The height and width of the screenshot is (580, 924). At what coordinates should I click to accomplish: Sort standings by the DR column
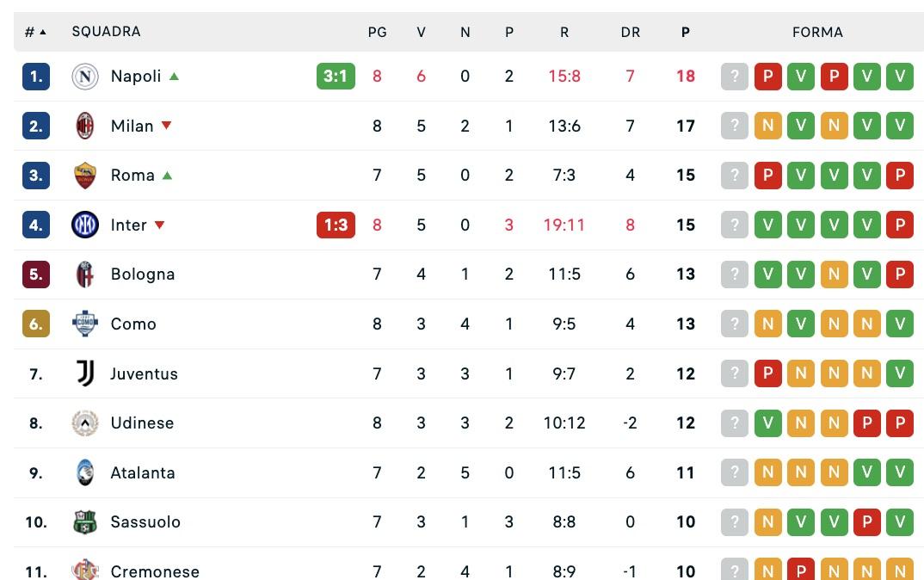point(630,32)
